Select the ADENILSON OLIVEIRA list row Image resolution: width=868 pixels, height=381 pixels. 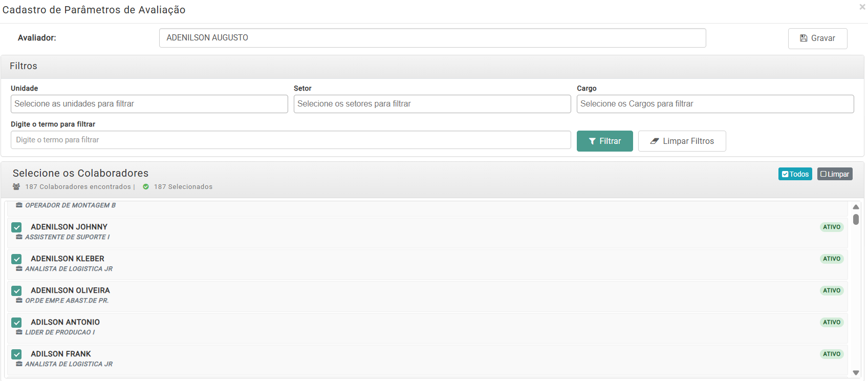click(x=409, y=296)
